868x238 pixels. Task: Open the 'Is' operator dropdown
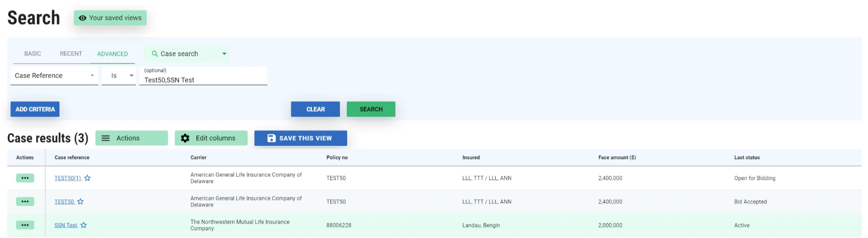coord(131,75)
